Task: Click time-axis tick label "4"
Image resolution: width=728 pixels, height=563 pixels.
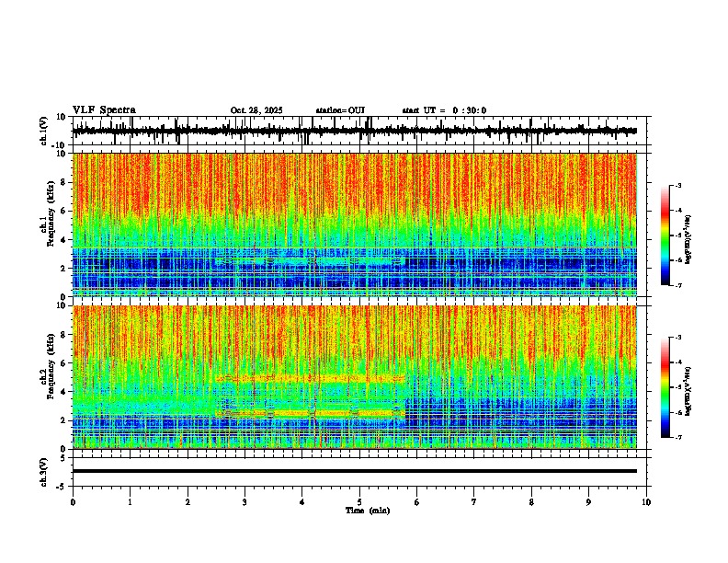Action: pyautogui.click(x=301, y=502)
